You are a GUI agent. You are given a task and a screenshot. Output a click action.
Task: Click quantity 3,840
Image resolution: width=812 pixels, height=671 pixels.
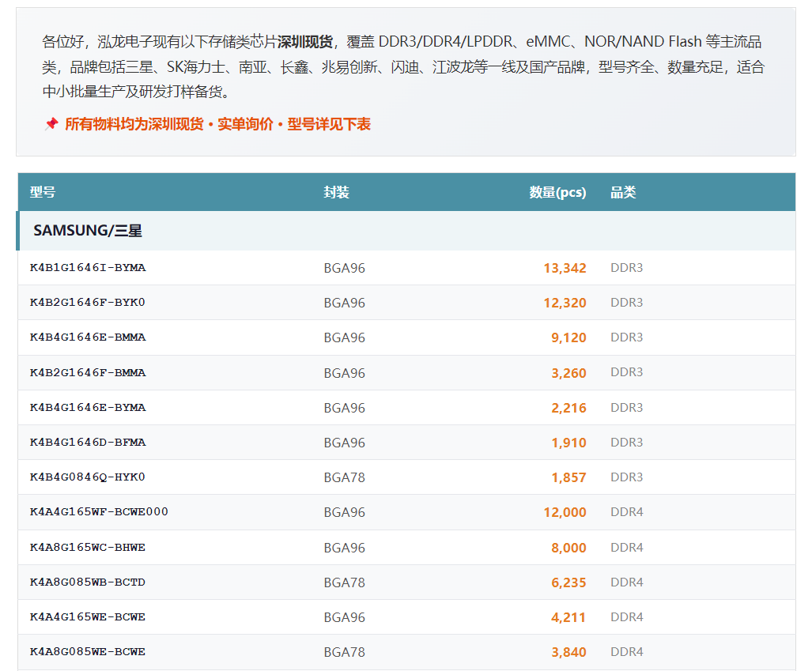[x=568, y=652]
